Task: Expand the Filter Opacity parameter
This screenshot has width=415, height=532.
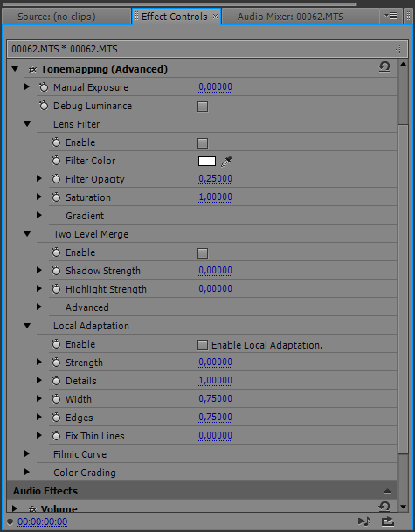Action: [39, 178]
